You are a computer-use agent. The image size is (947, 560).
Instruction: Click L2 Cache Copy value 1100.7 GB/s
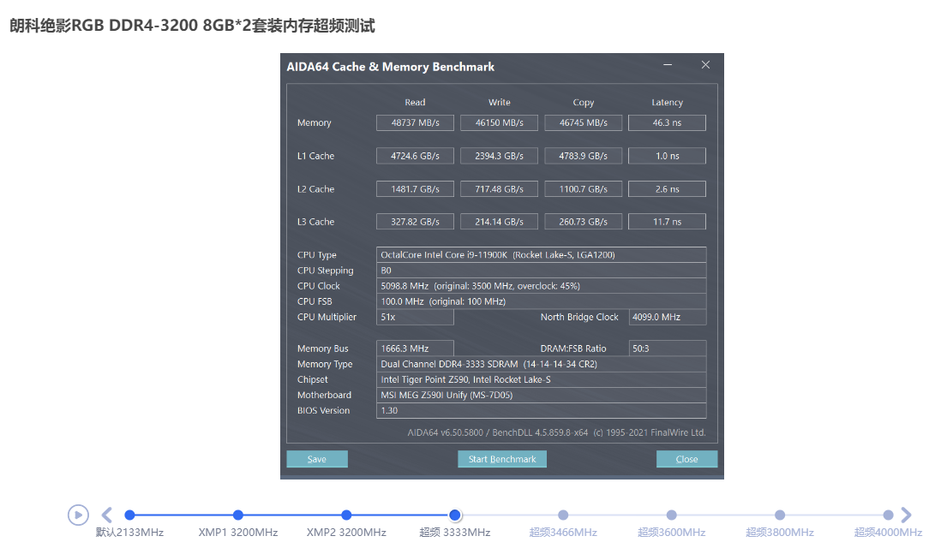point(584,189)
